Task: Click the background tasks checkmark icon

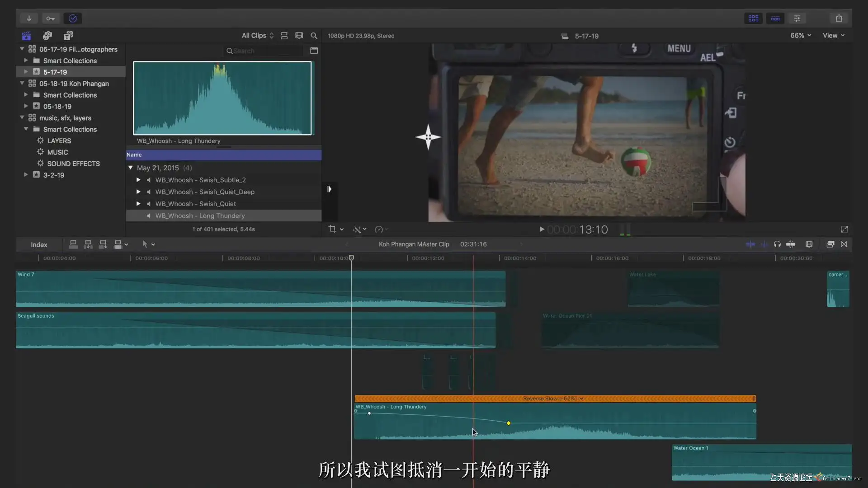Action: tap(73, 19)
